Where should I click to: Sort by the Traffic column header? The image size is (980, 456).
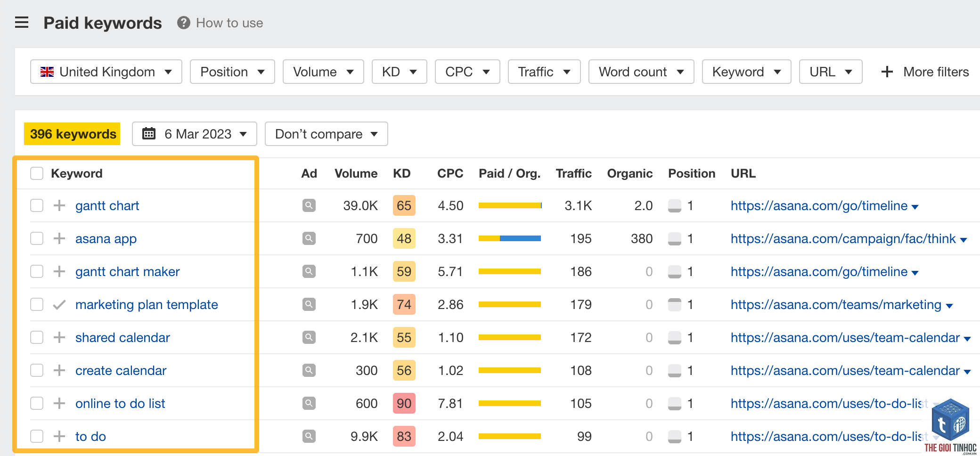[x=573, y=173]
